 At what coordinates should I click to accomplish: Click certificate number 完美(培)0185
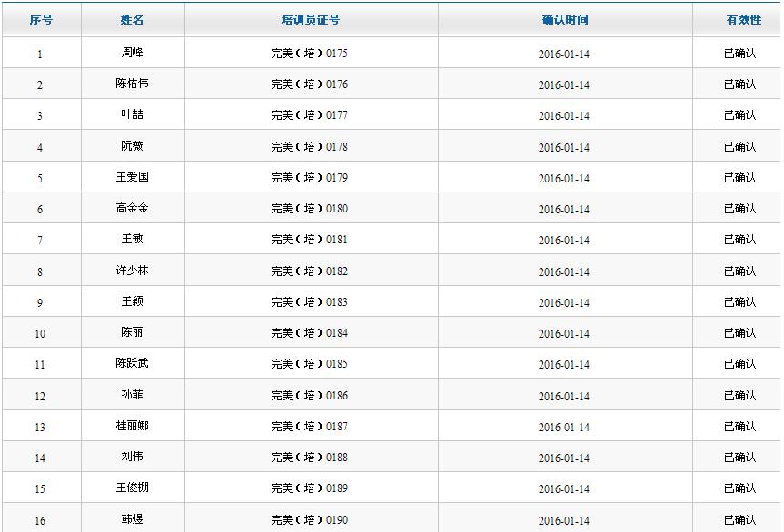click(309, 364)
